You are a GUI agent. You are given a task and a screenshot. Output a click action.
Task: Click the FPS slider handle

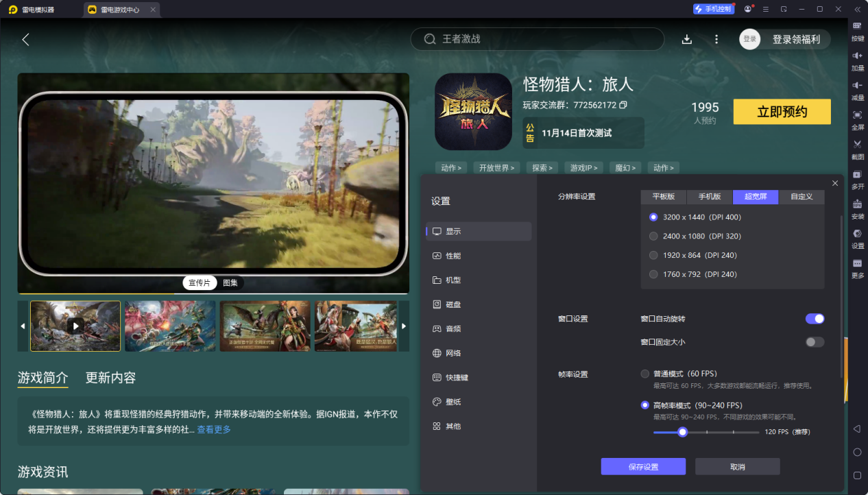(x=682, y=432)
